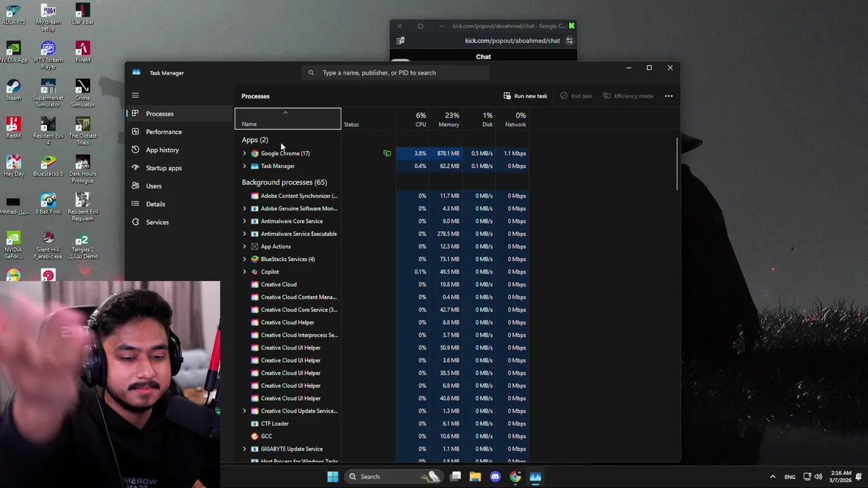868x488 pixels.
Task: Expand BlueStacks Services (4) group
Action: [244, 259]
